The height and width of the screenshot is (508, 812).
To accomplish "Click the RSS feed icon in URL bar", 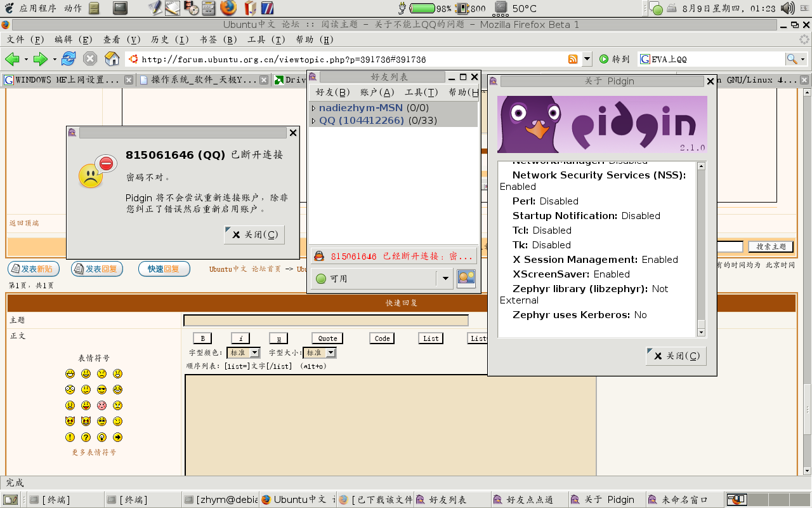I will coord(573,59).
